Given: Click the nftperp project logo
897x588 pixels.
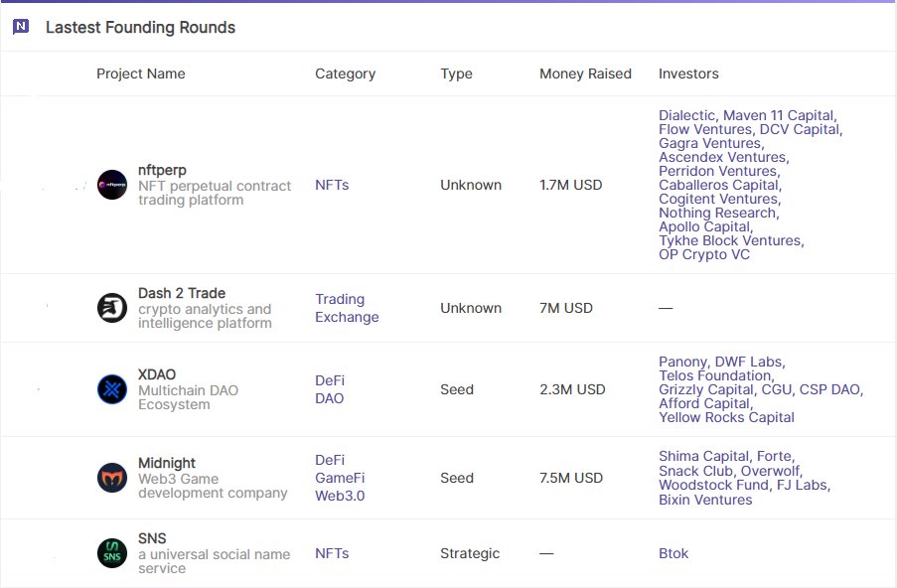Looking at the screenshot, I should pyautogui.click(x=112, y=185).
